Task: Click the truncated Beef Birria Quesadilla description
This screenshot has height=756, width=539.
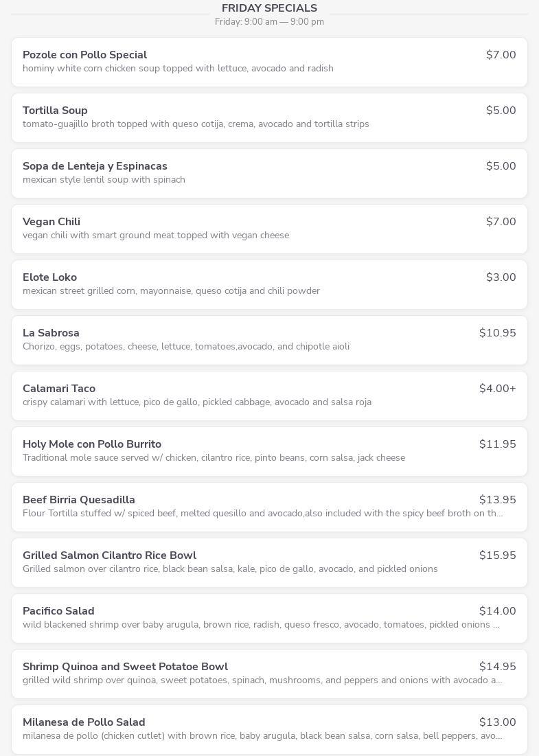Action: 262,514
